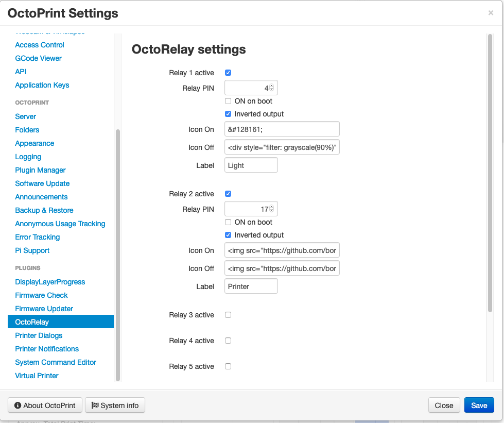The height and width of the screenshot is (423, 504).
Task: Enable ON on boot for Relay 2
Action: click(228, 222)
